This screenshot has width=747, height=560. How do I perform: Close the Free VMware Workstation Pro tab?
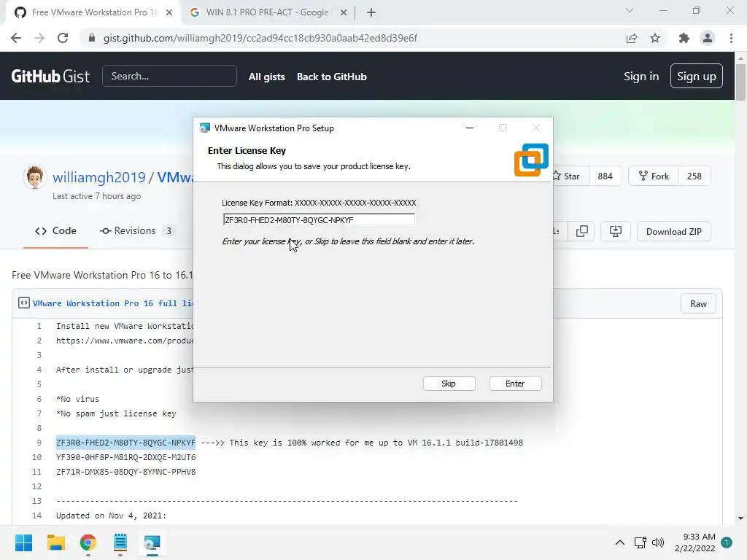pyautogui.click(x=169, y=12)
